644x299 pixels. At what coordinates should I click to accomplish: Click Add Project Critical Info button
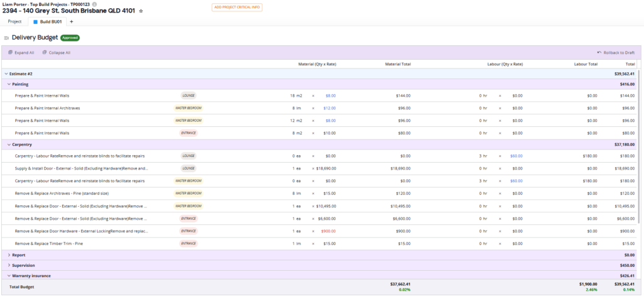pyautogui.click(x=236, y=7)
